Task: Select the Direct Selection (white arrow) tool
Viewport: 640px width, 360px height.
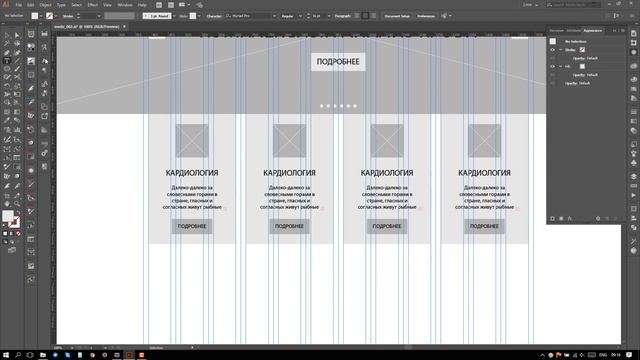Action: [17, 36]
